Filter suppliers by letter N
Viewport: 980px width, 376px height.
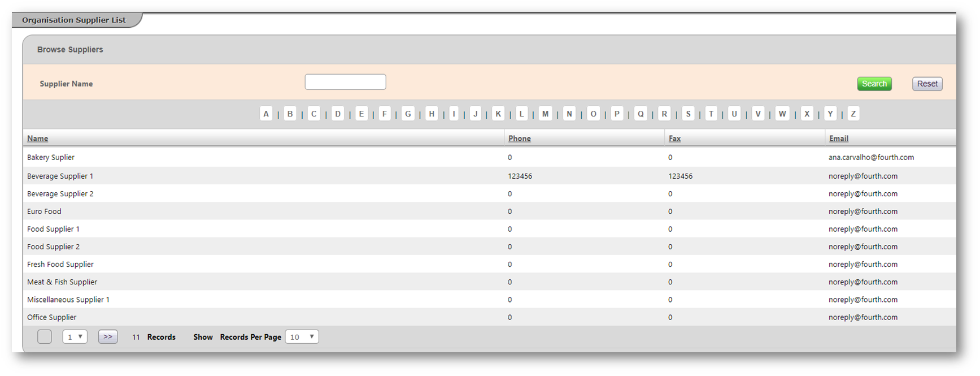click(x=569, y=114)
